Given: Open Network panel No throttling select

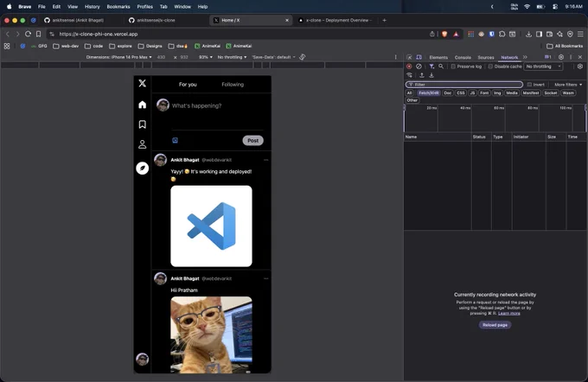Looking at the screenshot, I should 543,67.
